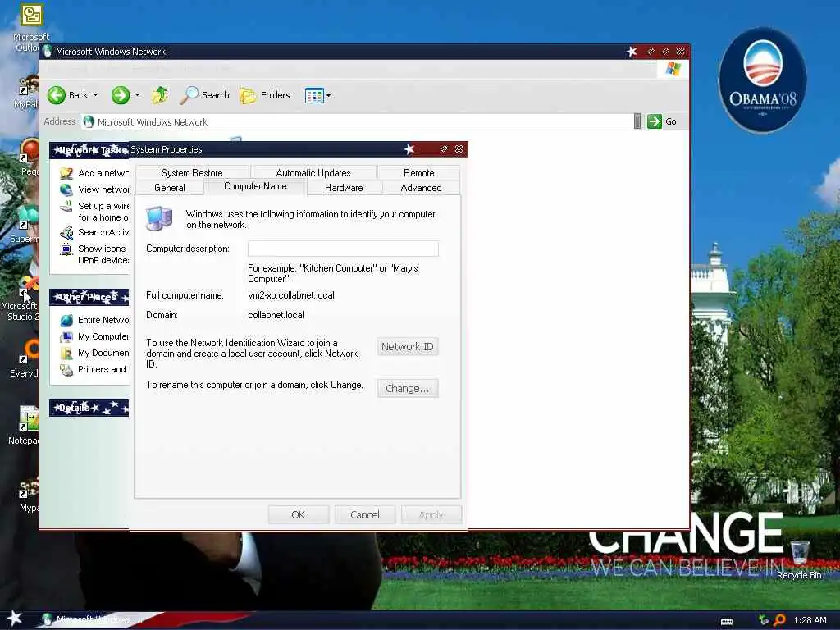Click the Recycle Bin desktop icon
The height and width of the screenshot is (630, 840).
(x=799, y=552)
